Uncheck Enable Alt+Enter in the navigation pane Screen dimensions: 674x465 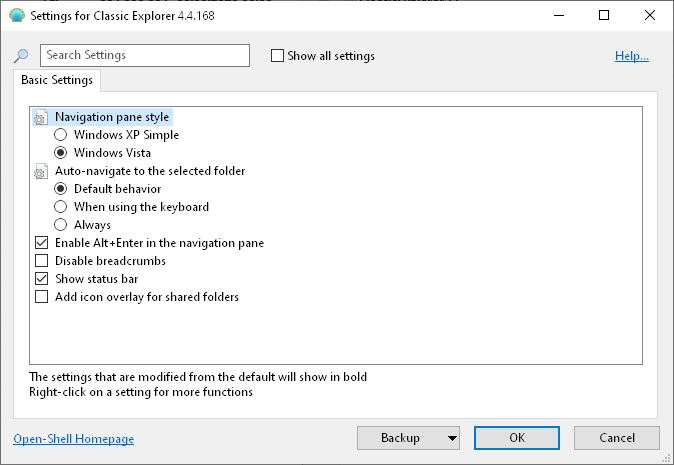(42, 243)
